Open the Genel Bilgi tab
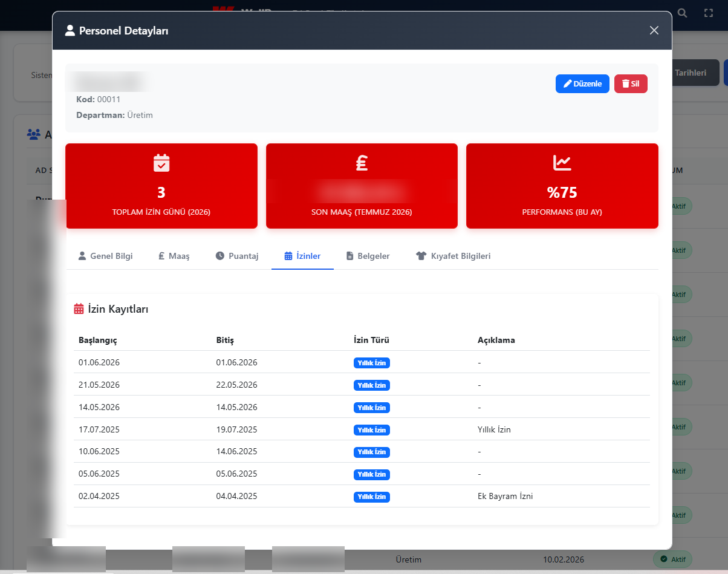 [x=105, y=256]
